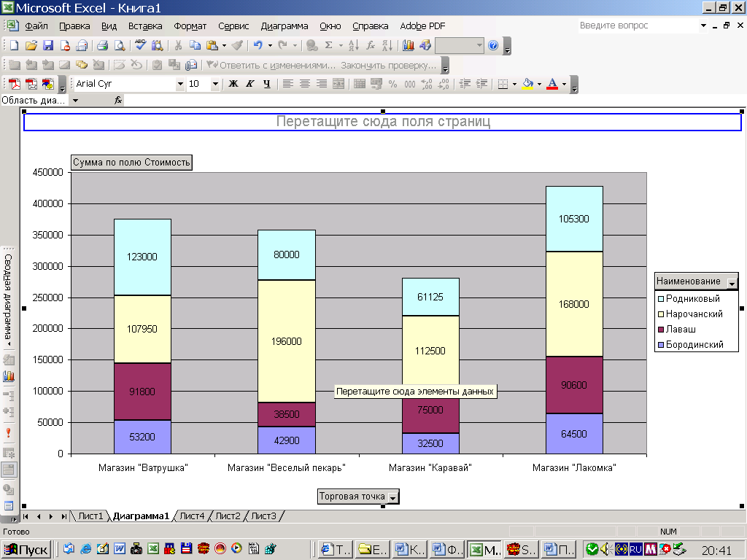Image resolution: width=747 pixels, height=560 pixels.
Task: Open the Наименование field dropdown
Action: point(732,282)
